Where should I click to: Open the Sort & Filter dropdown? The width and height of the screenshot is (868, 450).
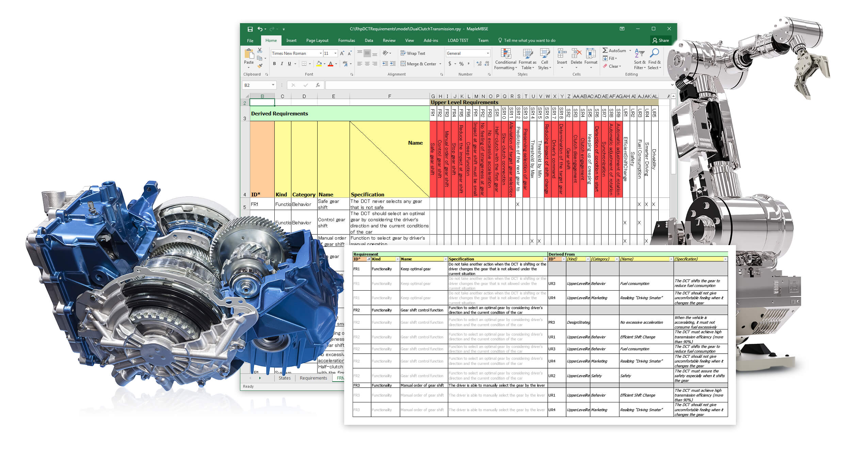coord(640,59)
